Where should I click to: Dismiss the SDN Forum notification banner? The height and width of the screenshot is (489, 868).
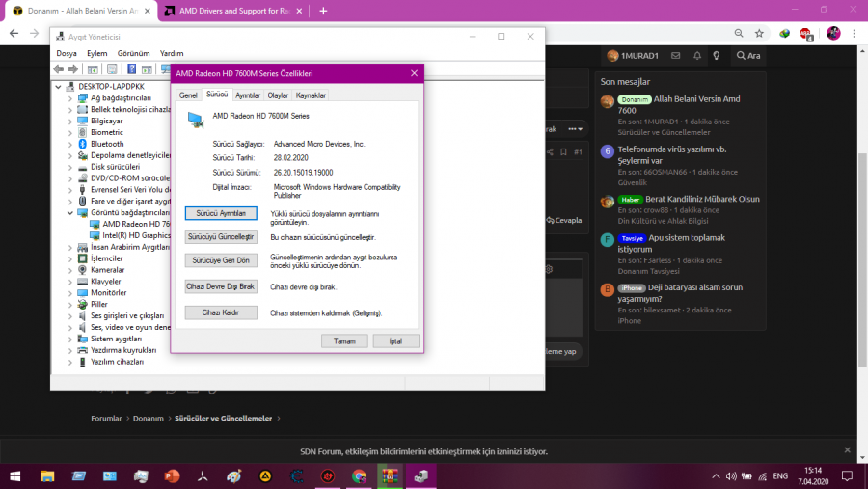click(x=847, y=450)
